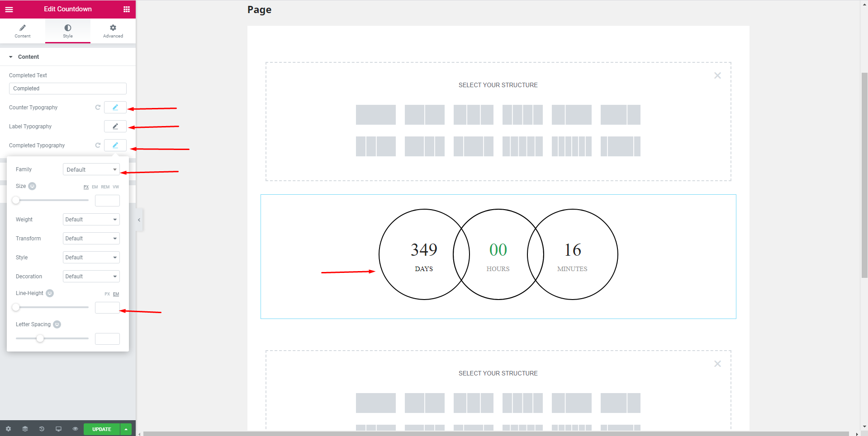Select EM unit for Size

coord(95,187)
